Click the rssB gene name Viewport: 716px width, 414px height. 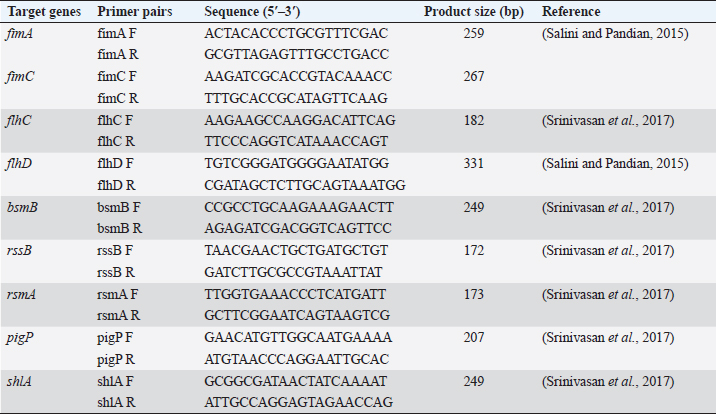[22, 248]
